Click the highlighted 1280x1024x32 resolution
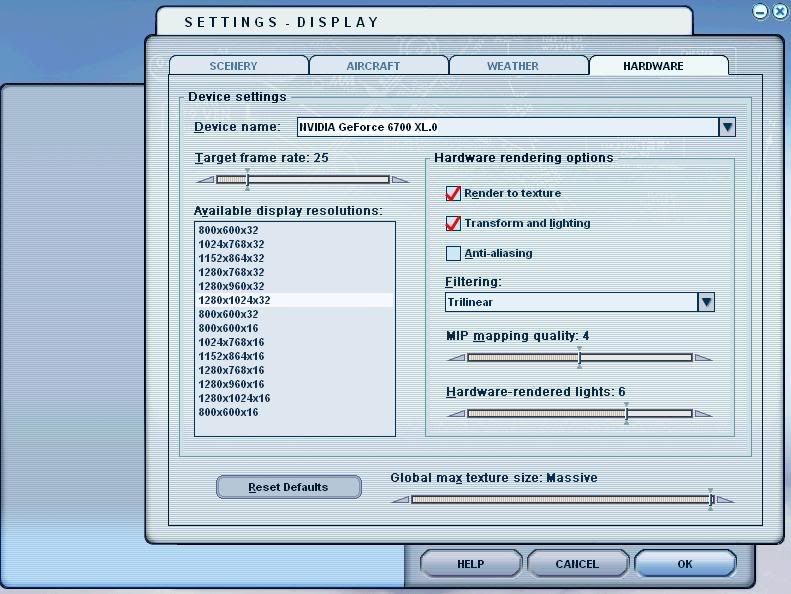Viewport: 791px width, 594px height. (295, 300)
